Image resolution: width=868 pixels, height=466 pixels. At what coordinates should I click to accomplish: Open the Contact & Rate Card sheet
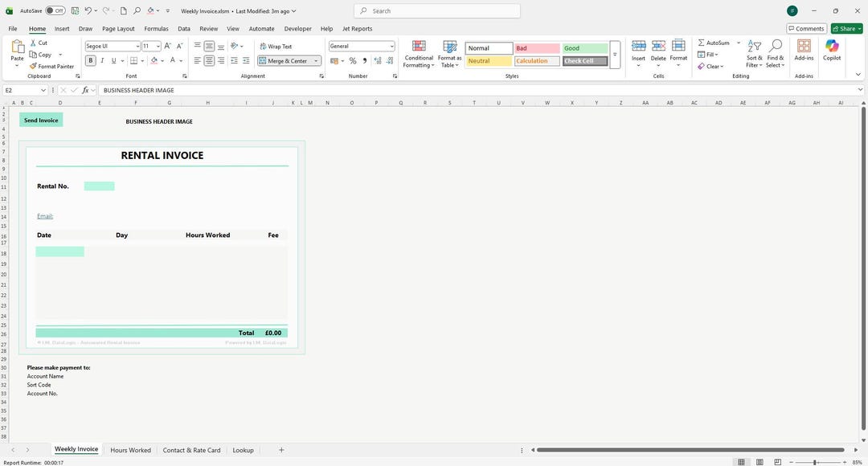191,450
